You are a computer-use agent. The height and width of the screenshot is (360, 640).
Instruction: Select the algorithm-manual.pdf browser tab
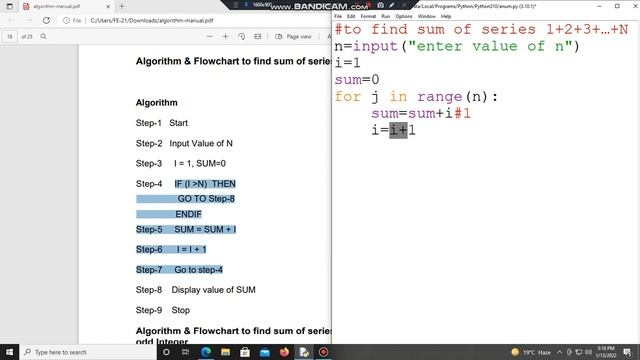(x=65, y=7)
